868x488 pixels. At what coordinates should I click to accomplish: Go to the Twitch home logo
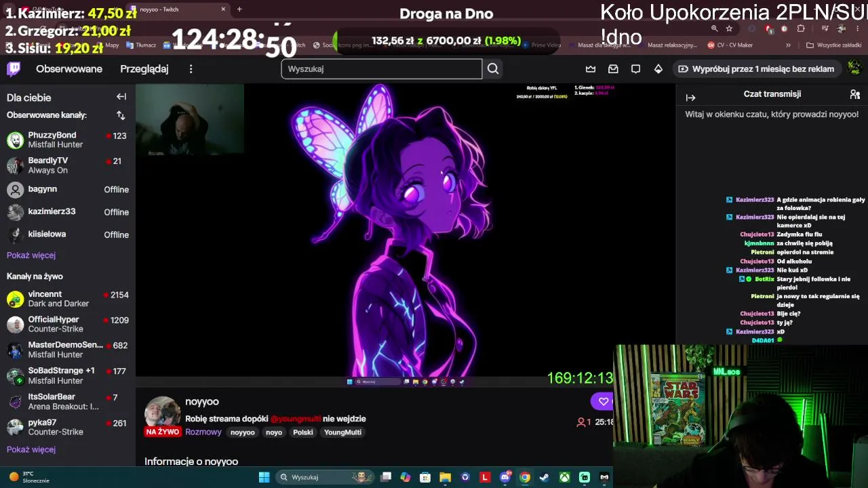point(14,69)
